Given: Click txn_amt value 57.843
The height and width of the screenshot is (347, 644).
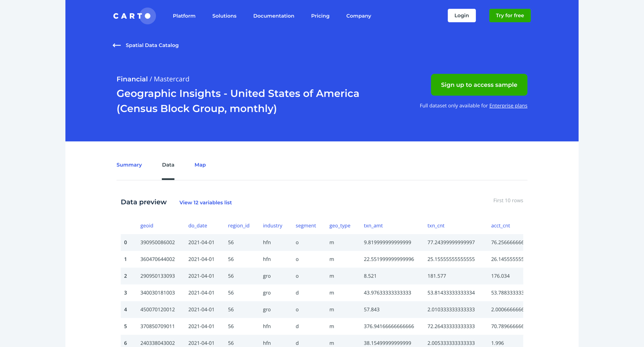Looking at the screenshot, I should click(372, 309).
